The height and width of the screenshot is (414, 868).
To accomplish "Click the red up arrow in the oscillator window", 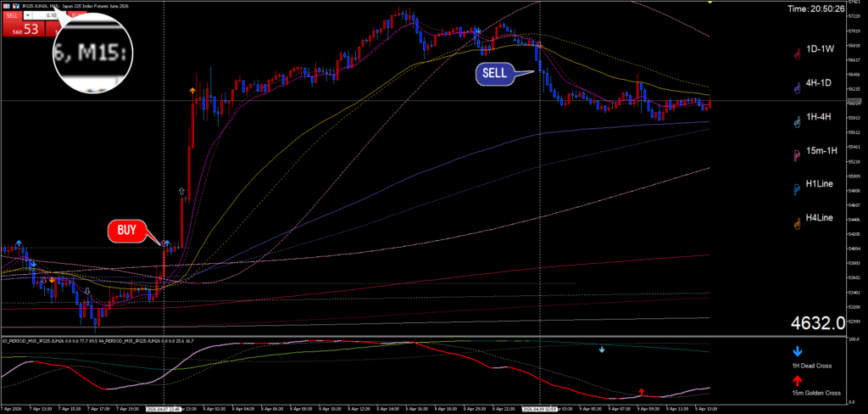I will click(642, 391).
